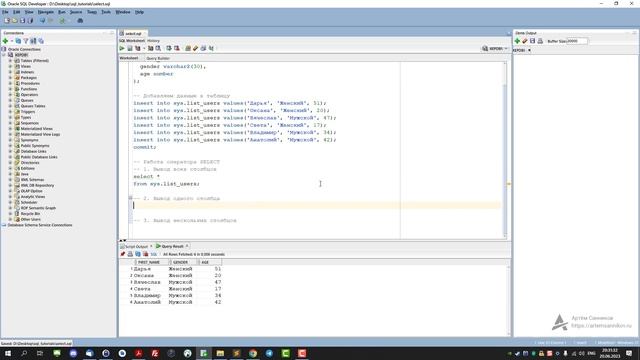Expand the Procedures tree node
The image size is (640, 360).
coord(11,83)
